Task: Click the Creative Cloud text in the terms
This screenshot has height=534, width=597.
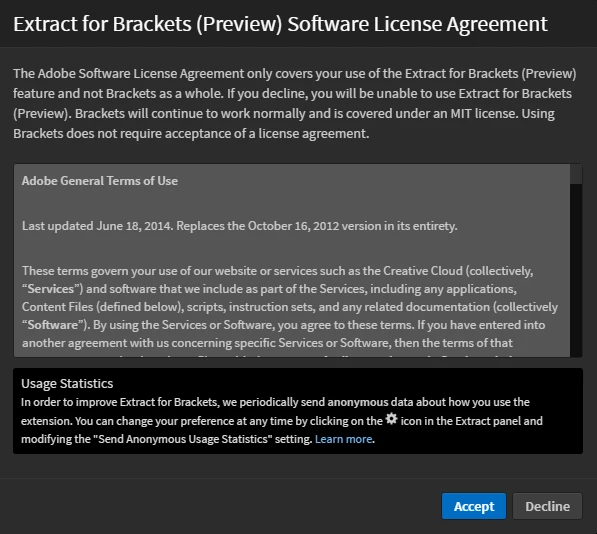Action: pos(422,271)
